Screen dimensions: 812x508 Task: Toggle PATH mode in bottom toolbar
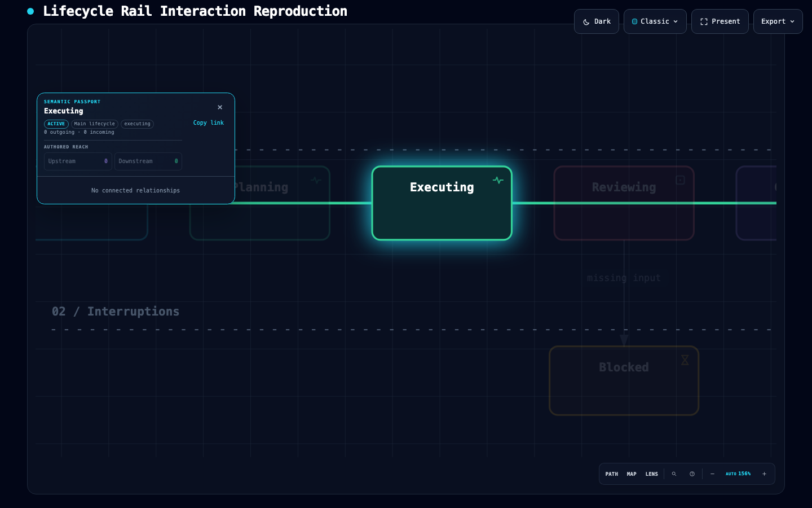[x=612, y=474]
